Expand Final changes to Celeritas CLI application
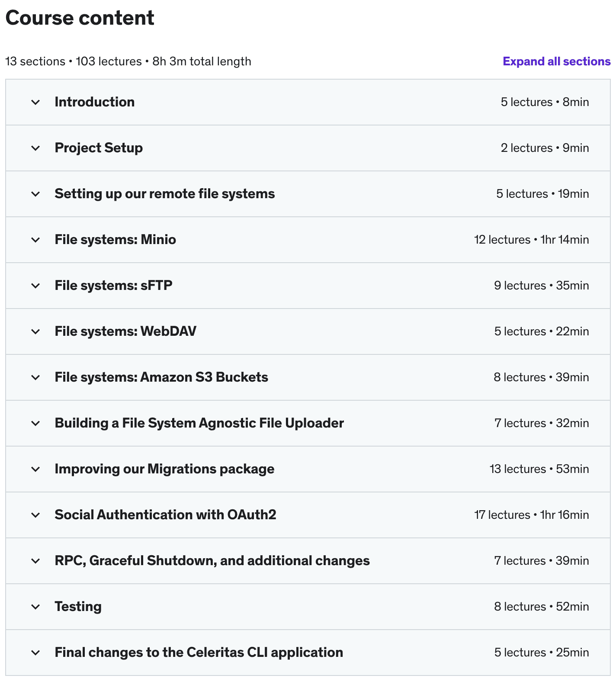616x685 pixels. (199, 653)
